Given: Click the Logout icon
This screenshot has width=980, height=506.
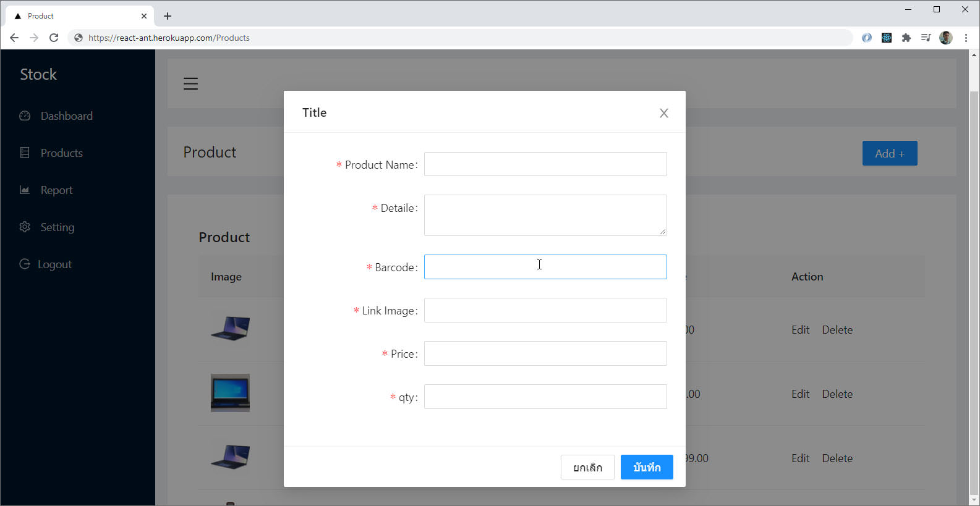Looking at the screenshot, I should tap(25, 264).
